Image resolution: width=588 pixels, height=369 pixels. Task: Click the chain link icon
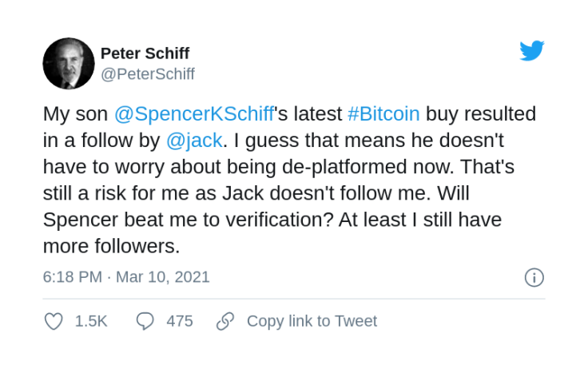(x=225, y=321)
